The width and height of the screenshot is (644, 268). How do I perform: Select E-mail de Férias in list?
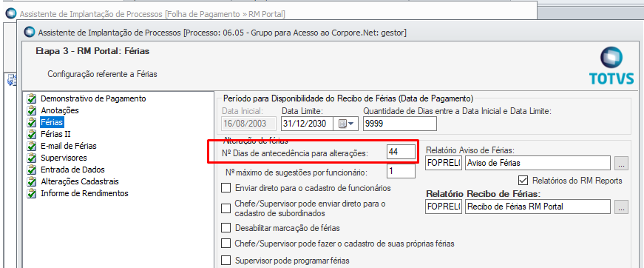(69, 146)
